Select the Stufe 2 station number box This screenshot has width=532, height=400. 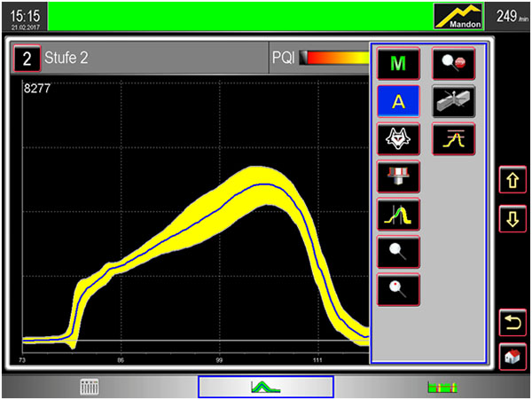click(27, 59)
